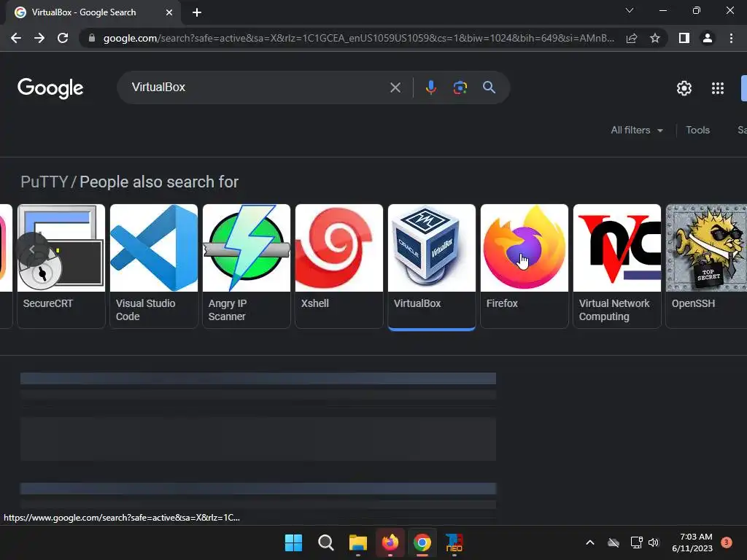Viewport: 747px width, 560px height.
Task: Switch to Firefox in taskbar
Action: pyautogui.click(x=390, y=542)
